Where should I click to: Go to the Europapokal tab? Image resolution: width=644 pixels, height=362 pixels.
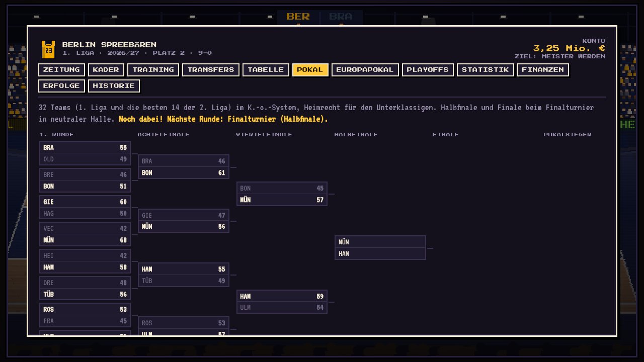point(365,70)
